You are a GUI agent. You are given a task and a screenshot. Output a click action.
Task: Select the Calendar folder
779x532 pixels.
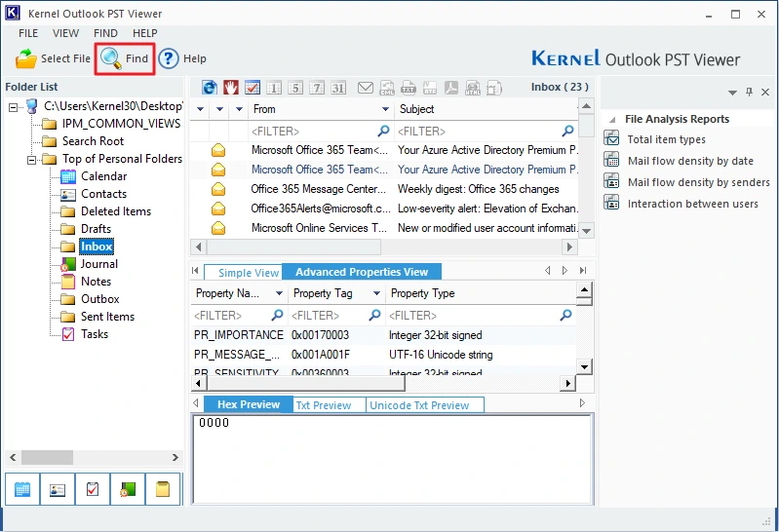(103, 176)
